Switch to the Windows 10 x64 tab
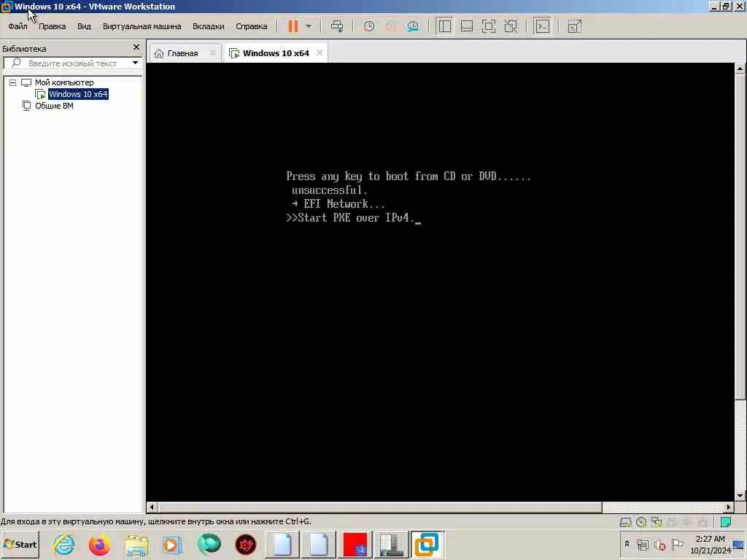The width and height of the screenshot is (747, 560). (276, 53)
